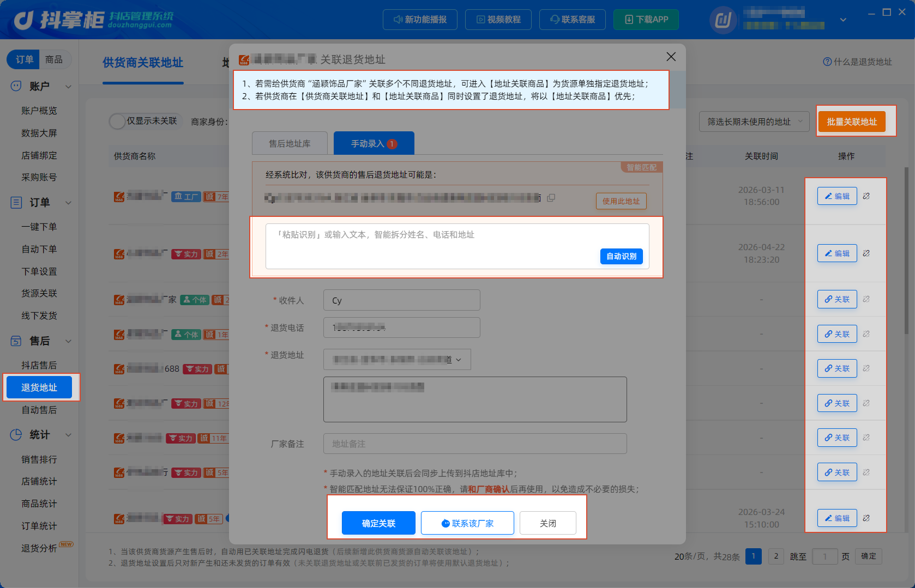Go to page 2 in pagination
The width and height of the screenshot is (915, 588).
pyautogui.click(x=776, y=556)
